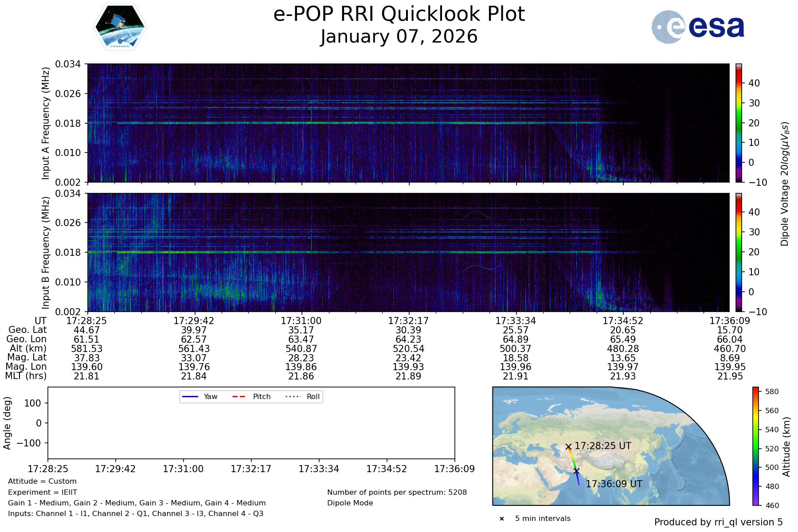Image resolution: width=798 pixels, height=532 pixels.
Task: Click the track end marker at 17:36:09 UT
Action: (576, 471)
